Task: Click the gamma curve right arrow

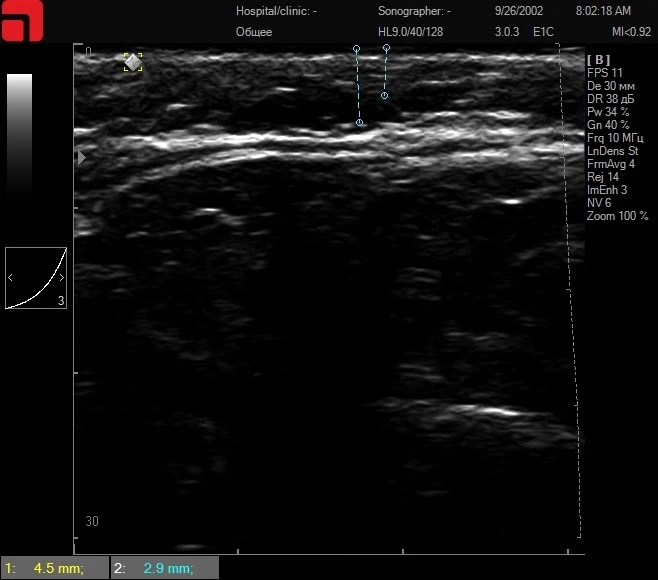Action: coord(61,277)
